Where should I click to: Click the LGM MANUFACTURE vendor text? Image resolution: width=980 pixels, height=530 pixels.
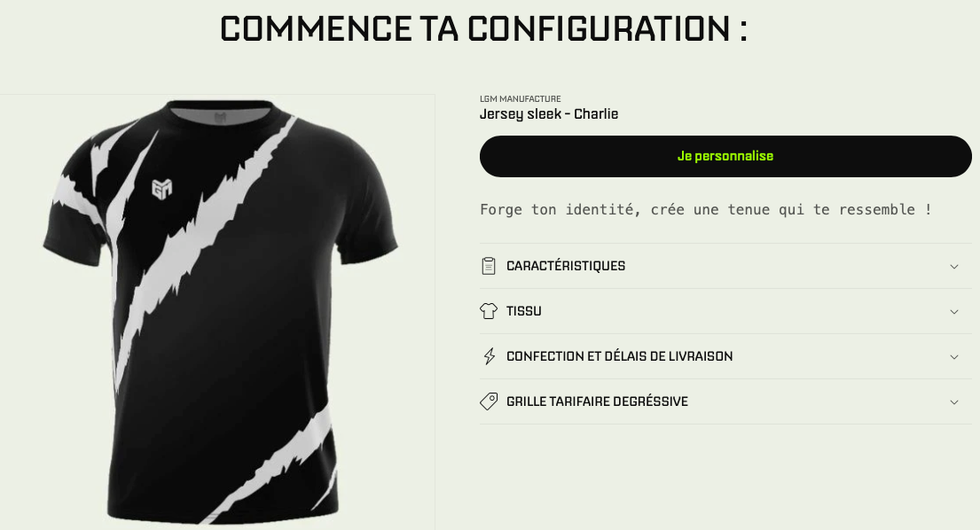520,98
